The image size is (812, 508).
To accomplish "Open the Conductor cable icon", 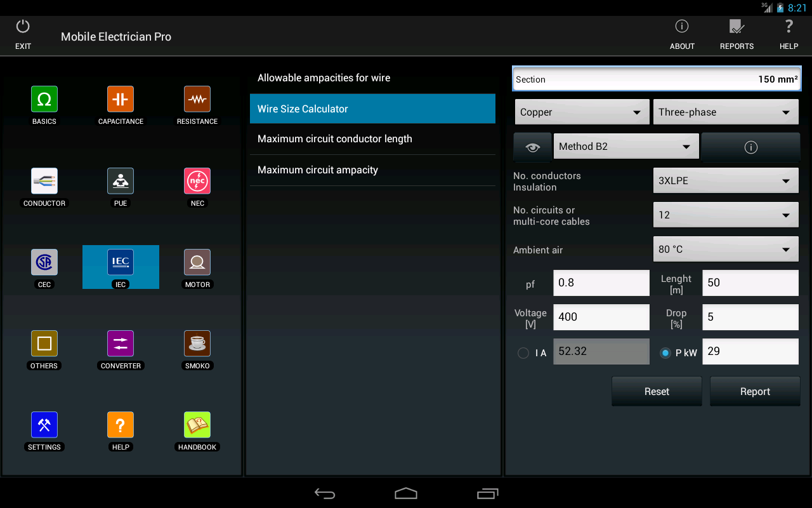I will click(44, 182).
